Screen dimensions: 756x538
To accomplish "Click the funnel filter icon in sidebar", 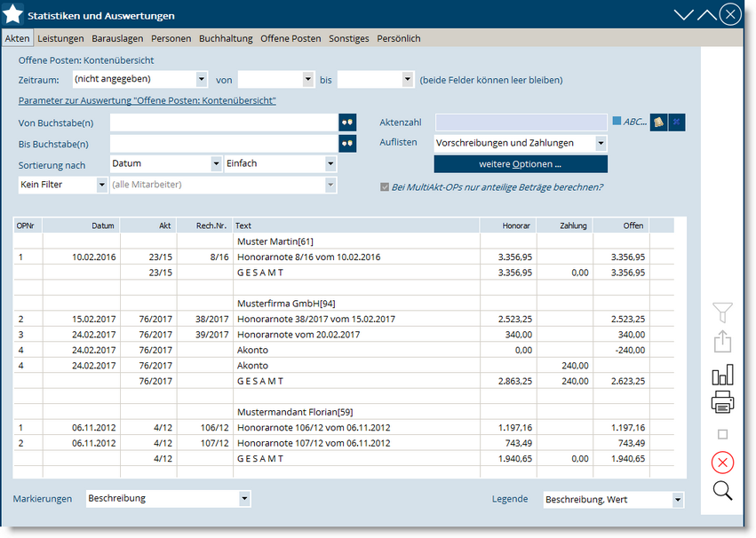I will pos(722,313).
